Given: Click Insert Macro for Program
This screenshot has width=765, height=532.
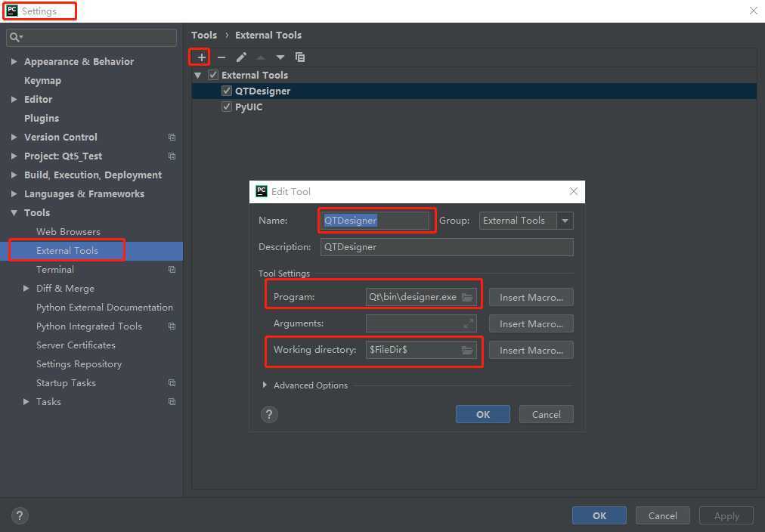Looking at the screenshot, I should [x=531, y=298].
